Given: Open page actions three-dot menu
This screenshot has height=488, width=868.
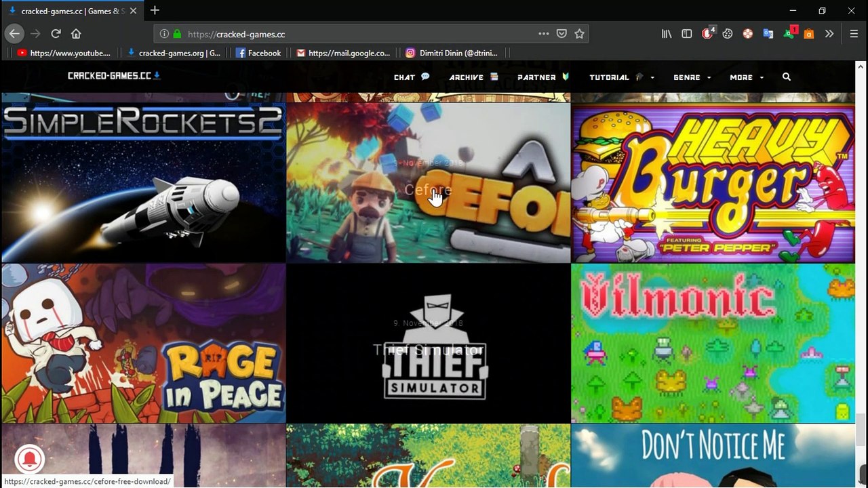Looking at the screenshot, I should click(544, 33).
